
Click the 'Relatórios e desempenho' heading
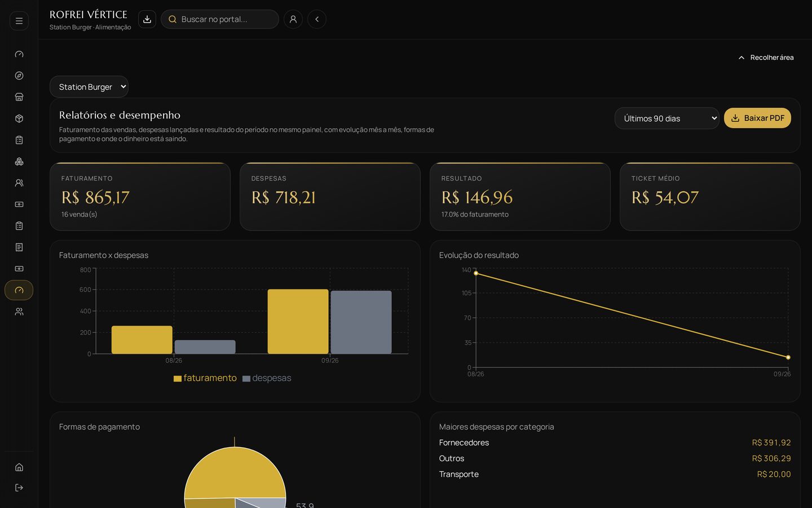(120, 115)
